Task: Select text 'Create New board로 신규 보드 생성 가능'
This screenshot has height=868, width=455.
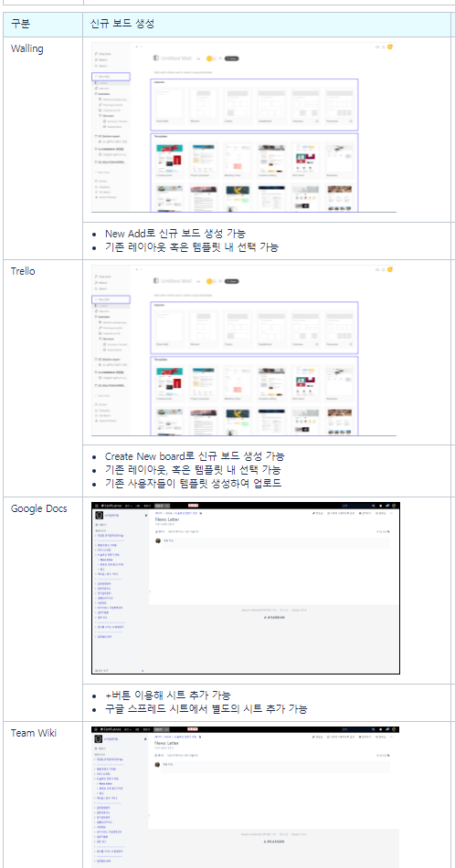Action: click(x=195, y=456)
